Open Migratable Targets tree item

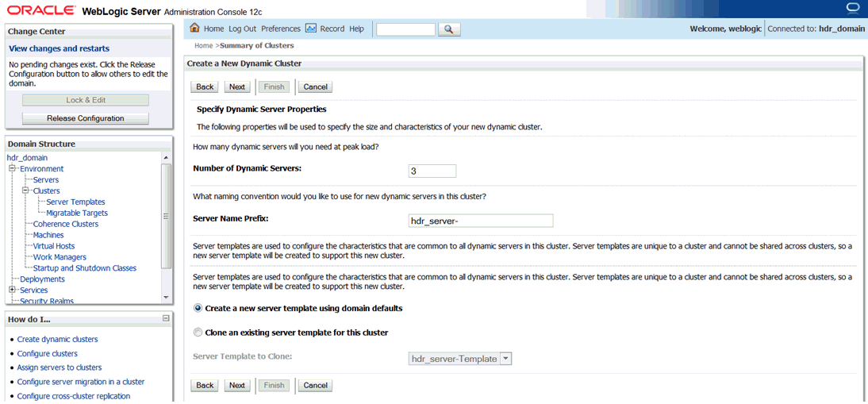[x=77, y=213]
